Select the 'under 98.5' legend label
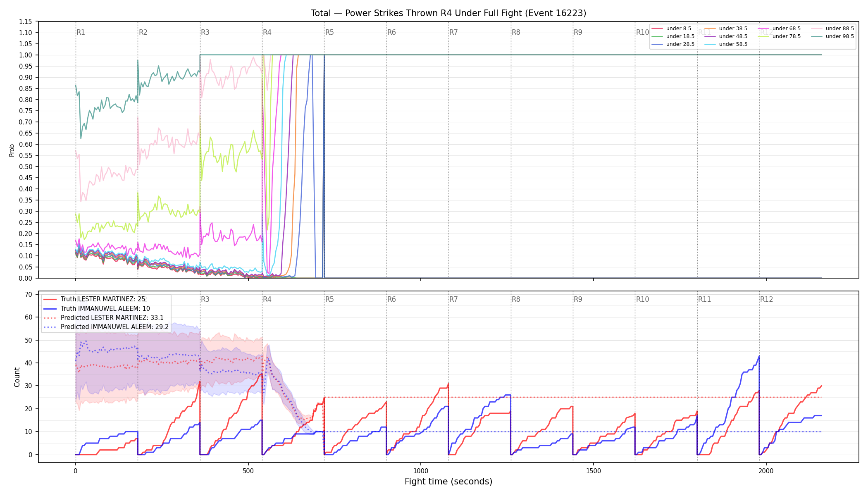Viewport: 868px width, 496px height. [x=840, y=36]
